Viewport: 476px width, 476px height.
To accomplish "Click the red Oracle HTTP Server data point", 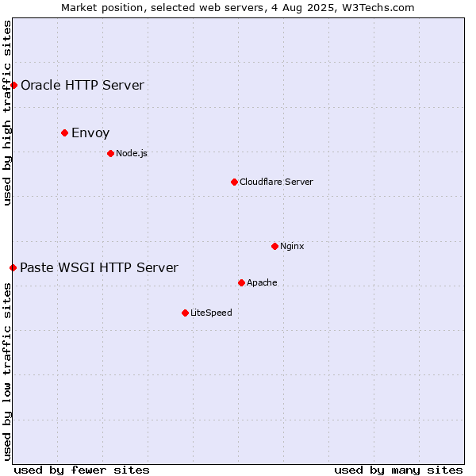I will pyautogui.click(x=13, y=86).
